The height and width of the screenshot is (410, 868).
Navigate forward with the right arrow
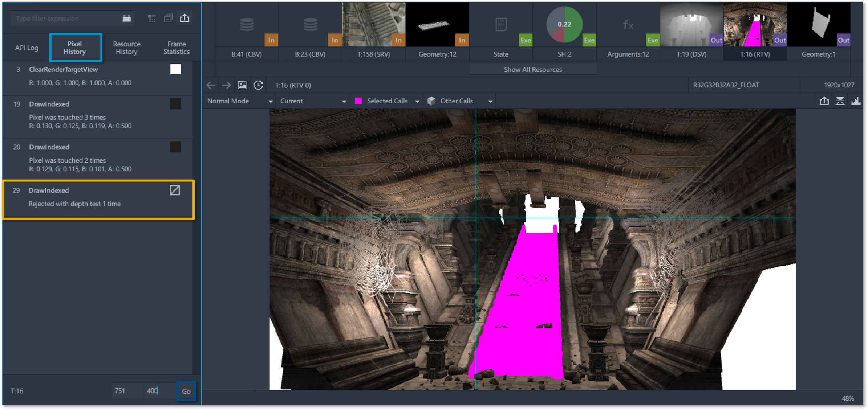click(226, 85)
